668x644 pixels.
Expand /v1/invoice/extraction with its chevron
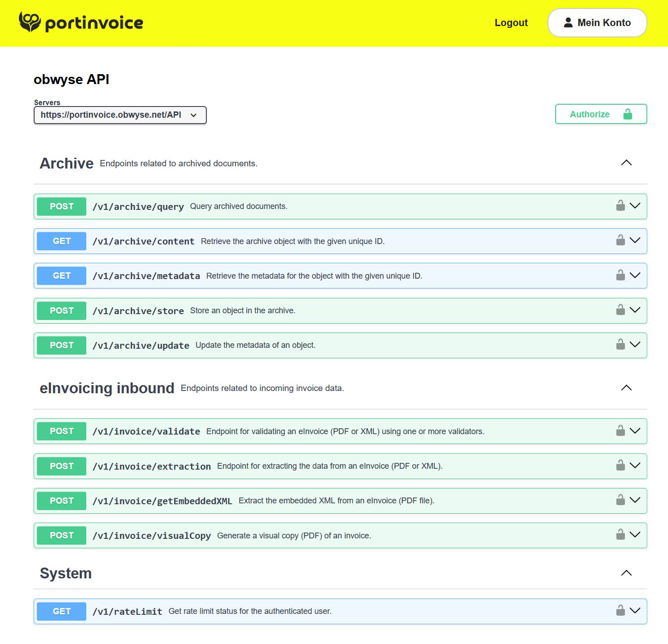click(635, 465)
